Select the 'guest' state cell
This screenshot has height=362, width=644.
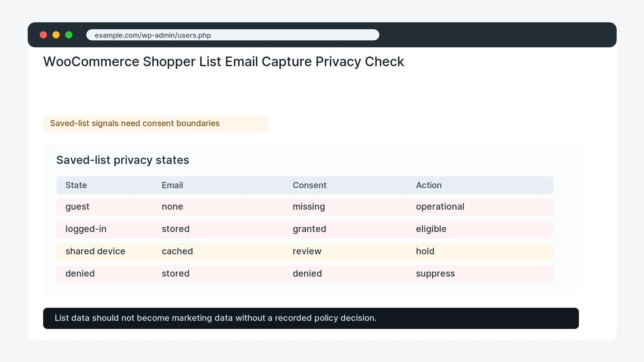pyautogui.click(x=77, y=207)
